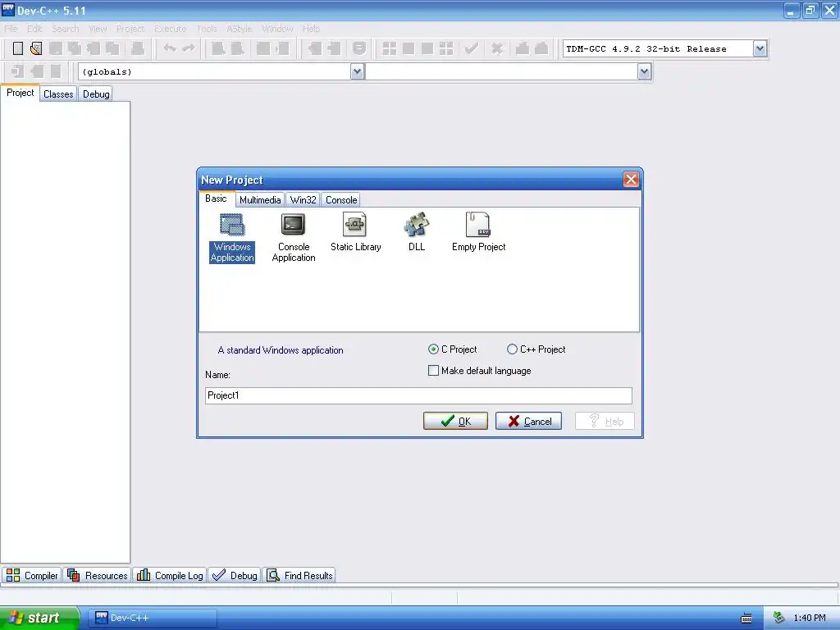Expand the empty function list dropdown
The width and height of the screenshot is (840, 630).
click(644, 71)
